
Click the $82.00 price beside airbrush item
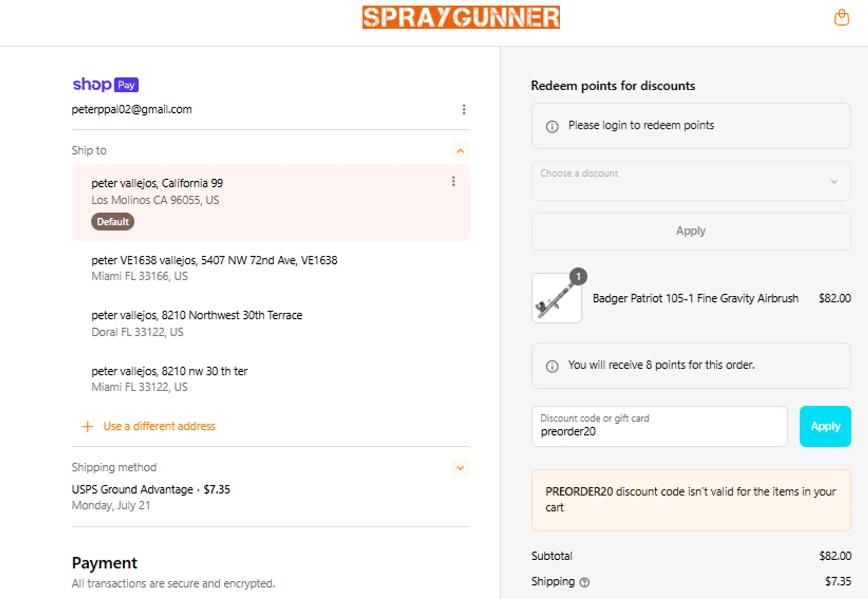pyautogui.click(x=835, y=298)
